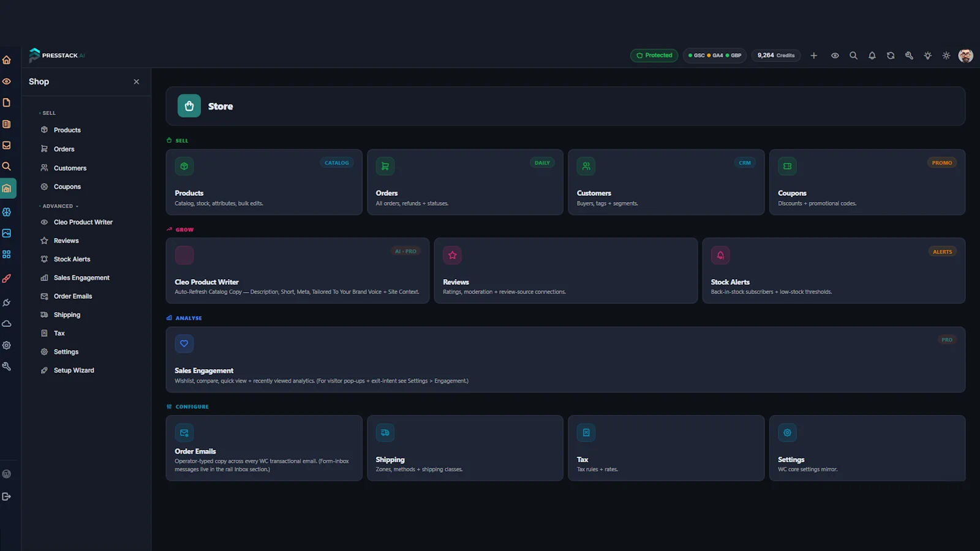Viewport: 980px width, 551px height.
Task: Open the Reviews card in Grow section
Action: (566, 271)
